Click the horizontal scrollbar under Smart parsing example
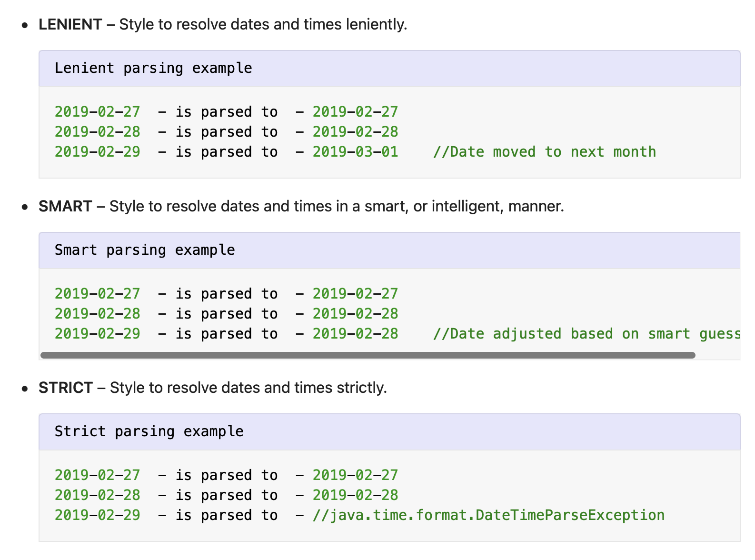755x560 pixels. 368,355
